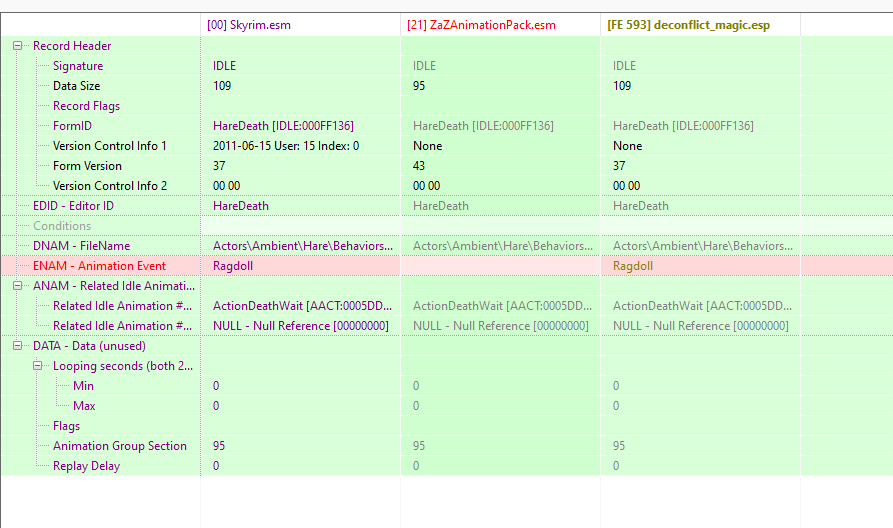Click Skyrim.esm ActionDeathWait cell
The width and height of the screenshot is (893, 528).
[x=302, y=305]
